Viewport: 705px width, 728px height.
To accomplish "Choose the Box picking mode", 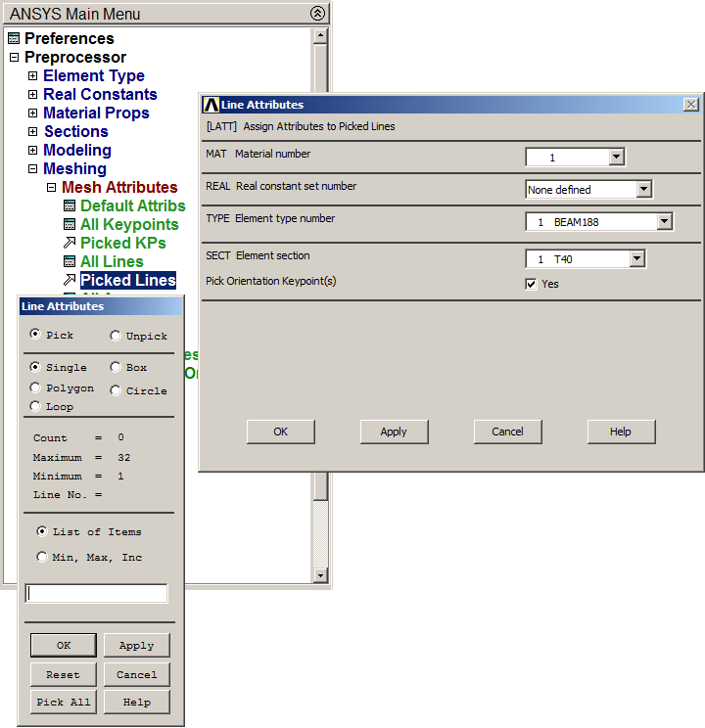I will tap(116, 368).
